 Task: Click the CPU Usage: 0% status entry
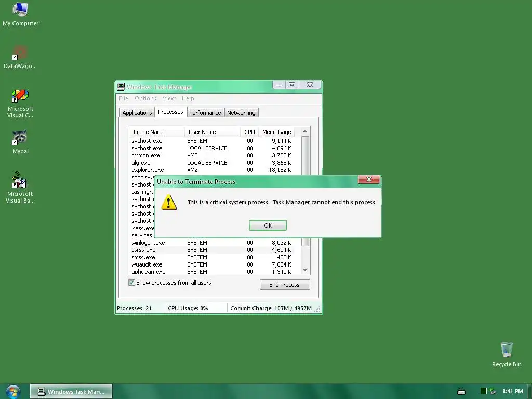pos(188,308)
